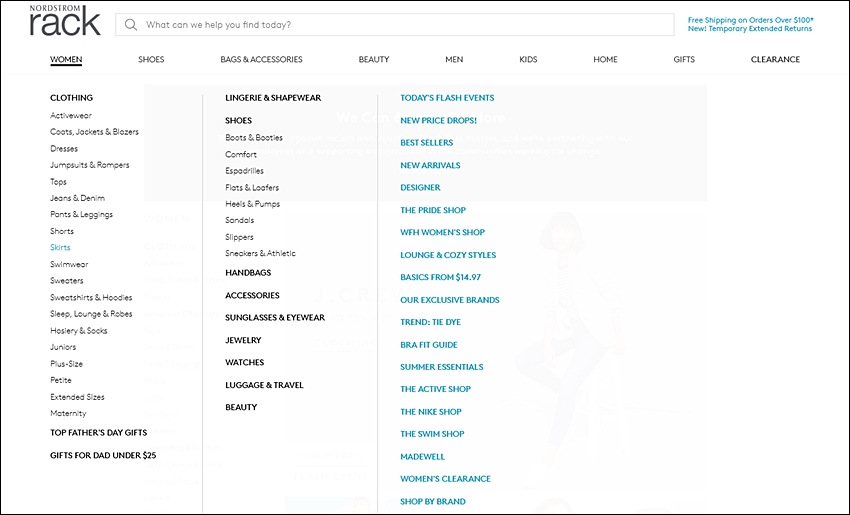Open the Gifts navigation tab
Screen dimensions: 850x515
pyautogui.click(x=684, y=60)
